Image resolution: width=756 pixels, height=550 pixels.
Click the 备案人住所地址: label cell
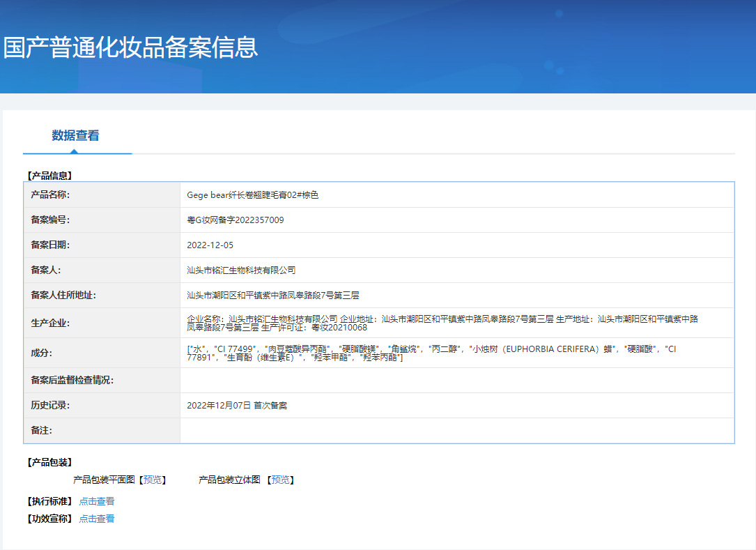(x=102, y=296)
